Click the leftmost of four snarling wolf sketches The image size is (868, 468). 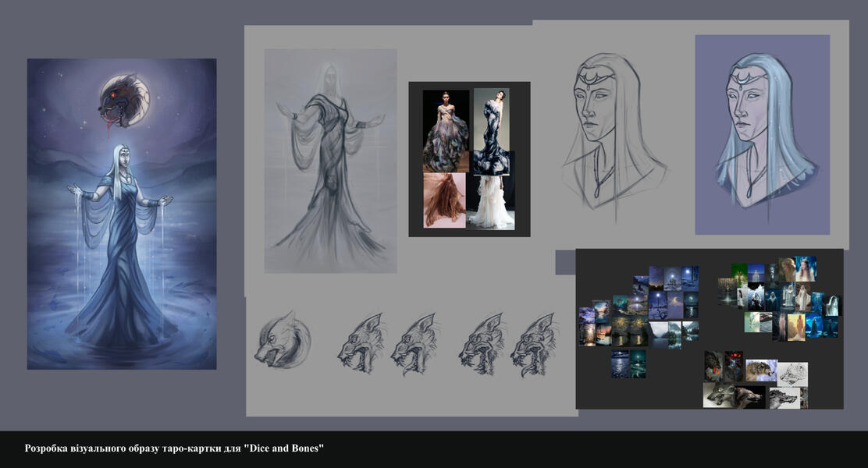361,344
